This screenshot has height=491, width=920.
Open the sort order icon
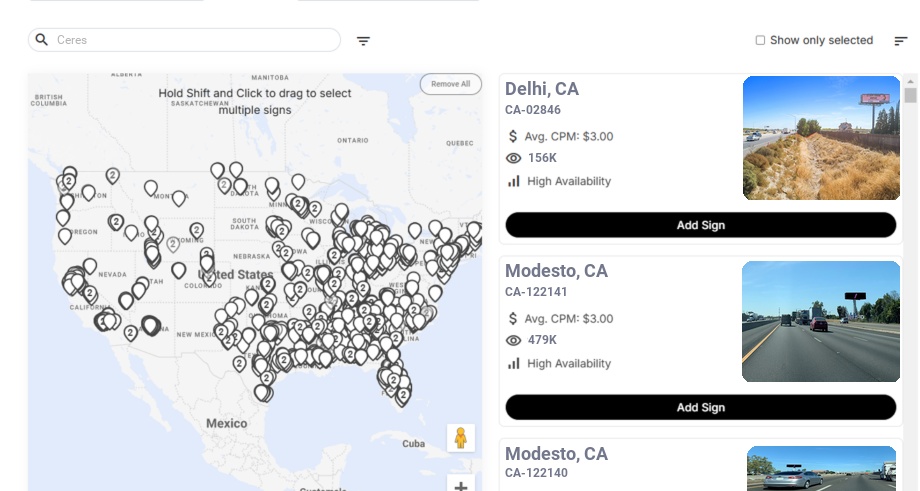(x=901, y=41)
